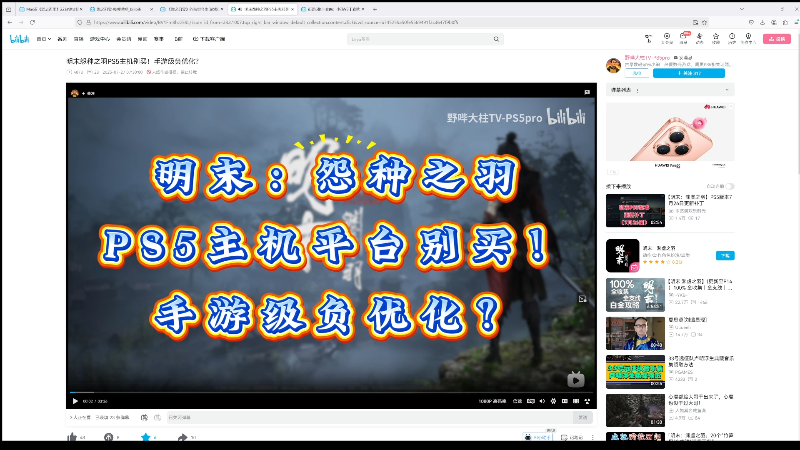This screenshot has height=450, width=800.
Task: Open the history clock icon in header
Action: pos(732,38)
